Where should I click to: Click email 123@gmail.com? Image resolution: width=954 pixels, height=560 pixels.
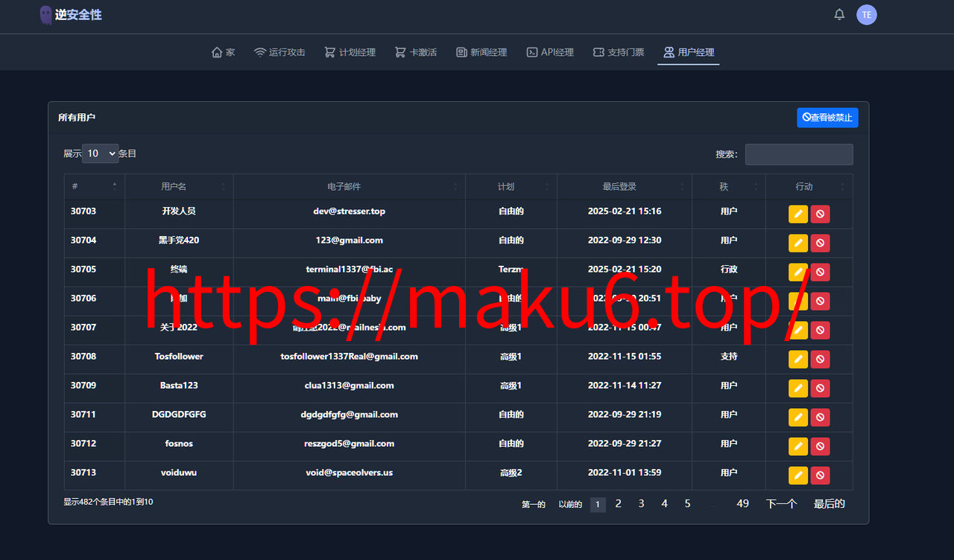tap(350, 241)
